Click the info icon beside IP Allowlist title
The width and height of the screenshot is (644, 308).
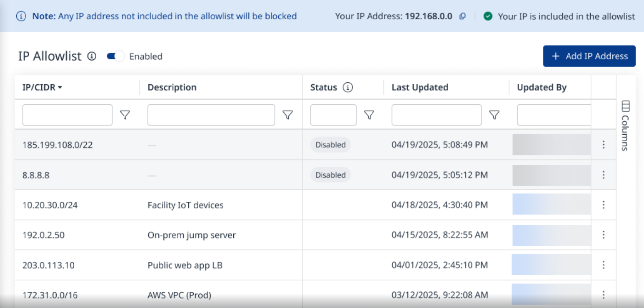(x=92, y=56)
